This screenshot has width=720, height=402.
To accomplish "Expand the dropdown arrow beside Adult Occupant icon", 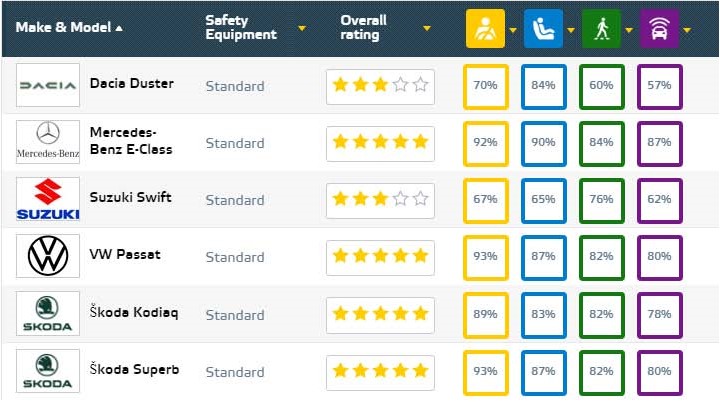I will coord(513,29).
